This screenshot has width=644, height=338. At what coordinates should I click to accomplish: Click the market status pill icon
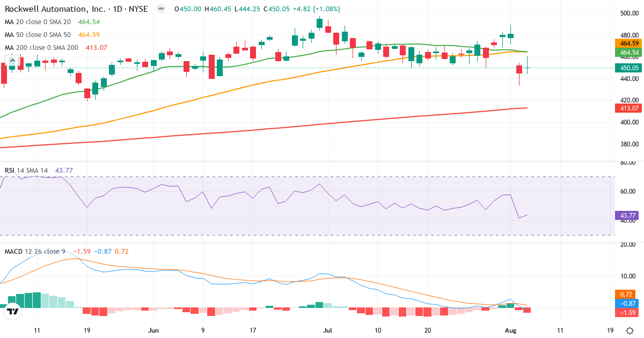pyautogui.click(x=160, y=9)
